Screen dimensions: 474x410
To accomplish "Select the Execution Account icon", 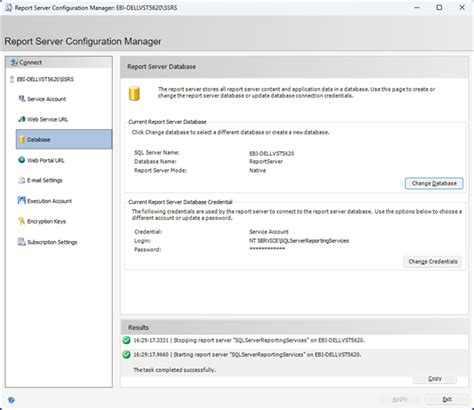I will [22, 201].
